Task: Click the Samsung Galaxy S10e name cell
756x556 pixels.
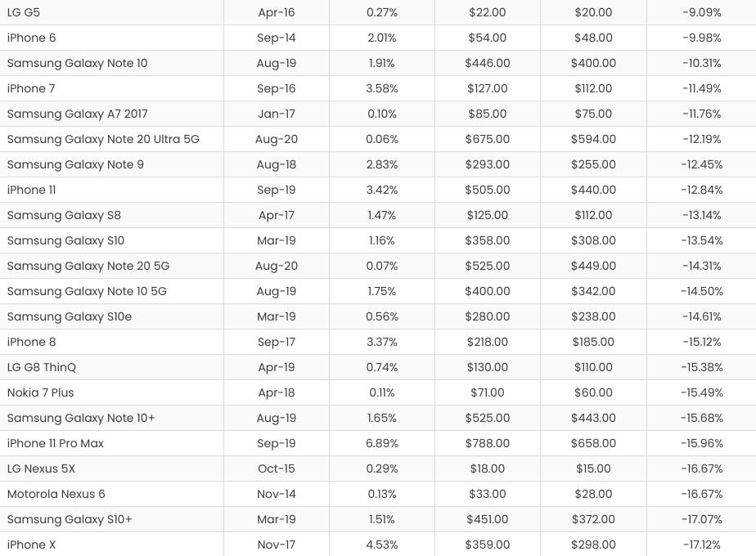Action: click(x=70, y=316)
